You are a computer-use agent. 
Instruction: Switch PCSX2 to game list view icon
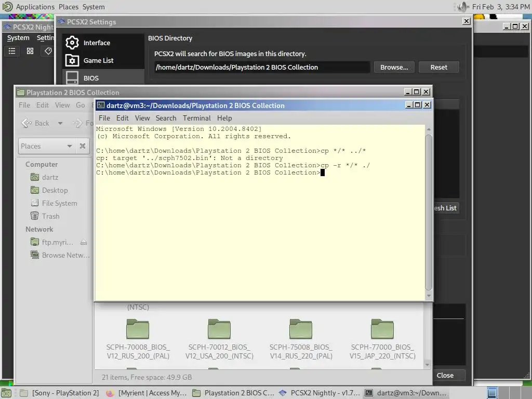click(12, 51)
